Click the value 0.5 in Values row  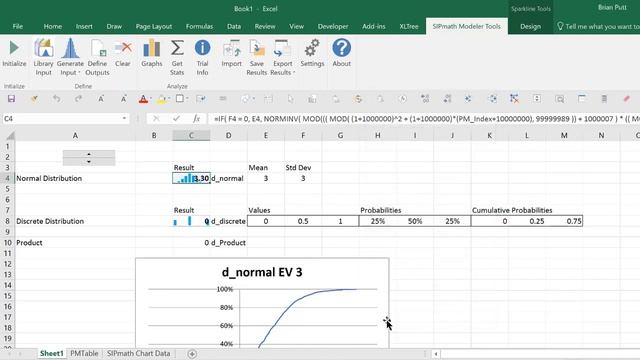point(303,221)
